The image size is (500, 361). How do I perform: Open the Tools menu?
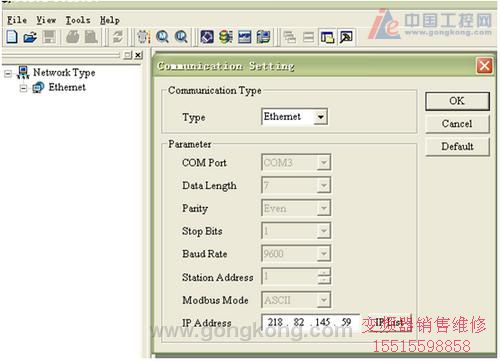click(x=78, y=20)
